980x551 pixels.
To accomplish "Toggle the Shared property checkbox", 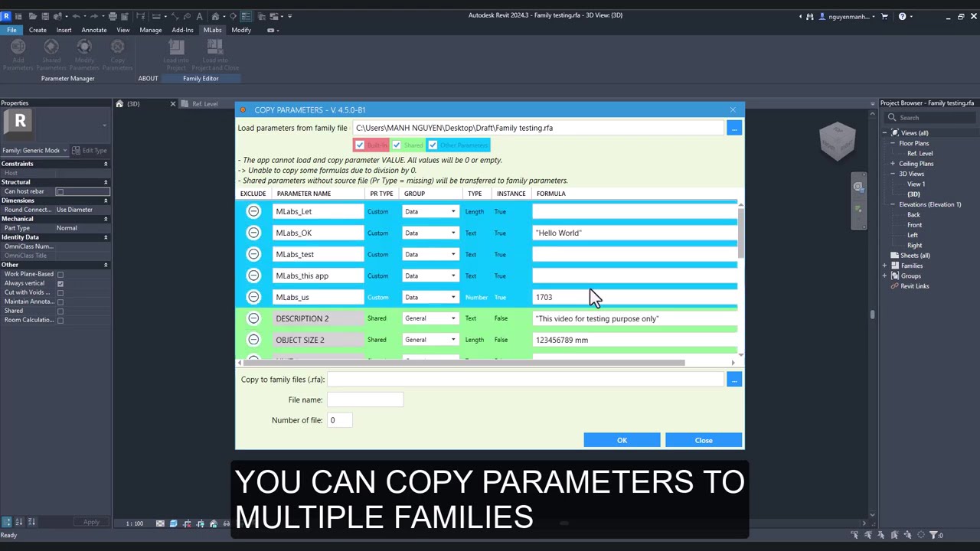I will [x=60, y=311].
